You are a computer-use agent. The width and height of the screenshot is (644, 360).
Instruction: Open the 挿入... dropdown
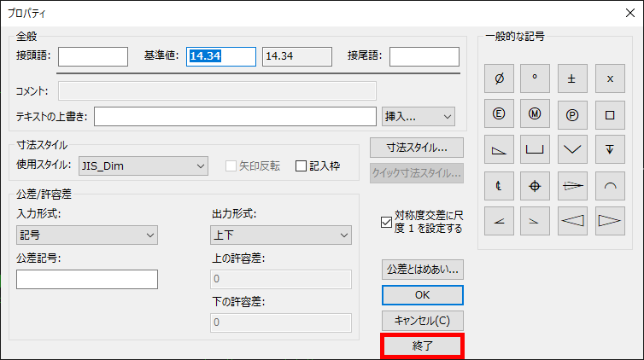pyautogui.click(x=419, y=115)
